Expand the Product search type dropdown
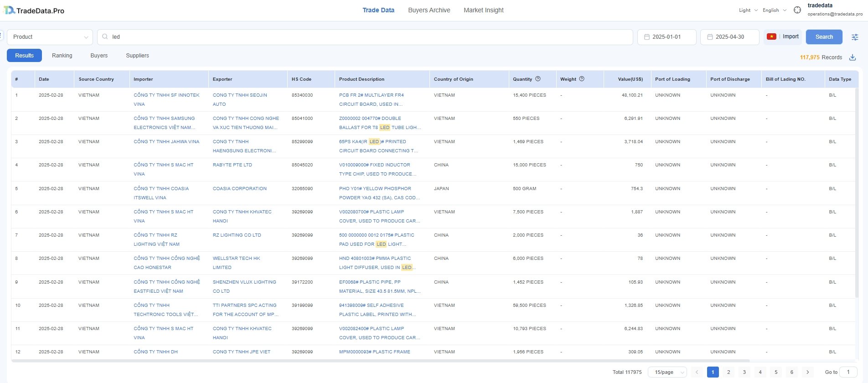 point(50,37)
